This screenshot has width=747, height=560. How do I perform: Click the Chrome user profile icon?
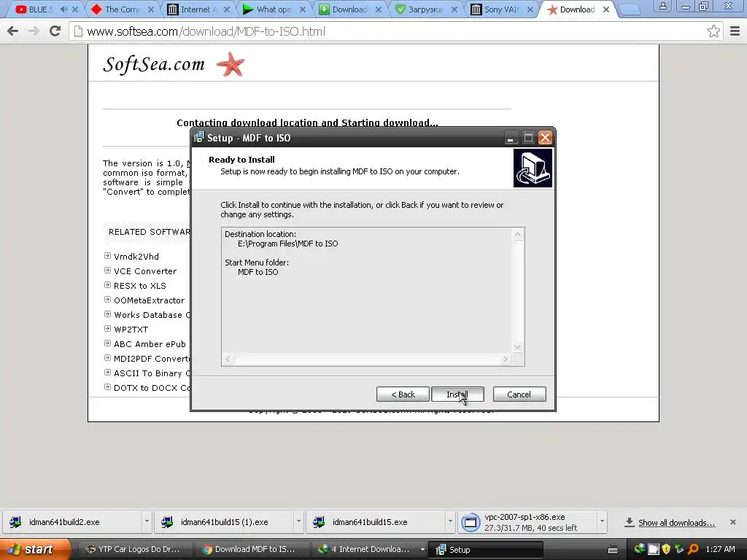click(662, 7)
